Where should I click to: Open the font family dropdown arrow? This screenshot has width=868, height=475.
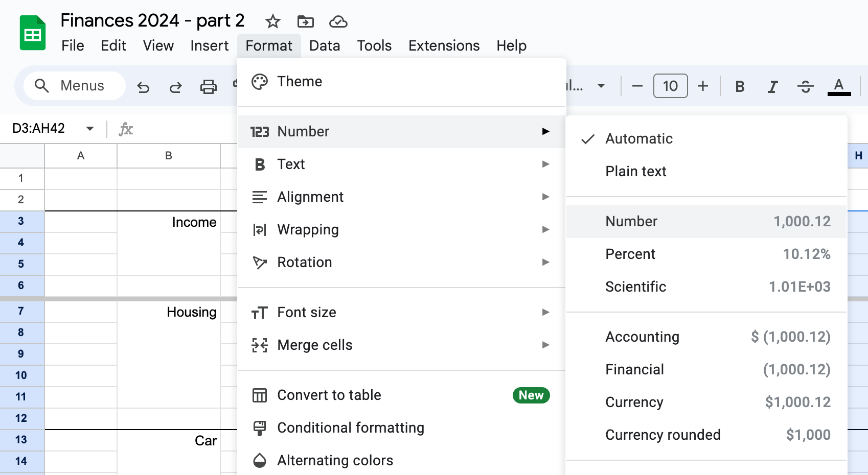pos(601,86)
